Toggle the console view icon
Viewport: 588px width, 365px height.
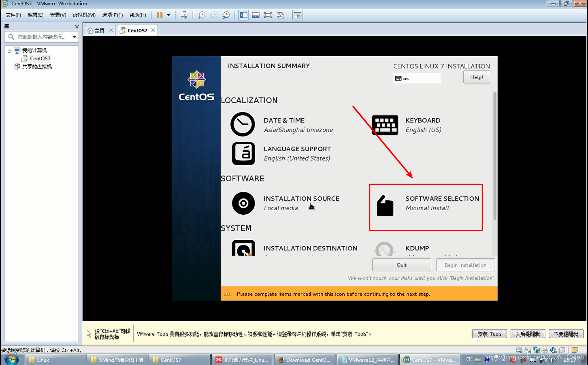(x=298, y=15)
